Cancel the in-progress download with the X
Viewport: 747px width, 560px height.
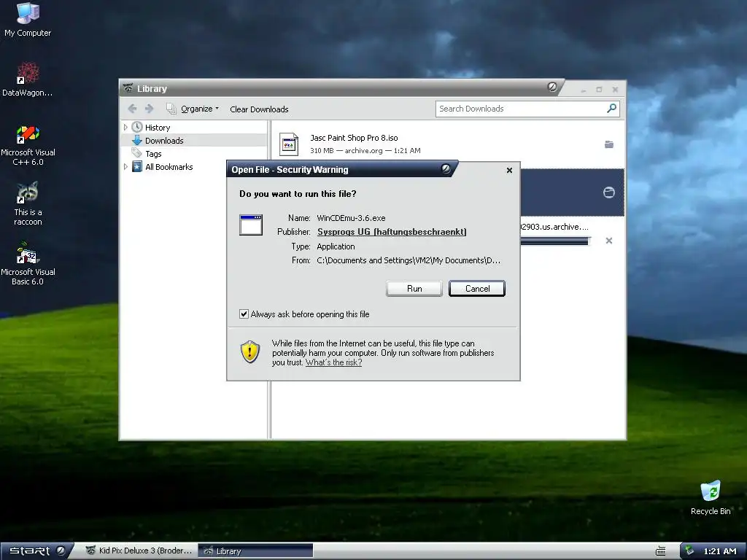tap(609, 241)
